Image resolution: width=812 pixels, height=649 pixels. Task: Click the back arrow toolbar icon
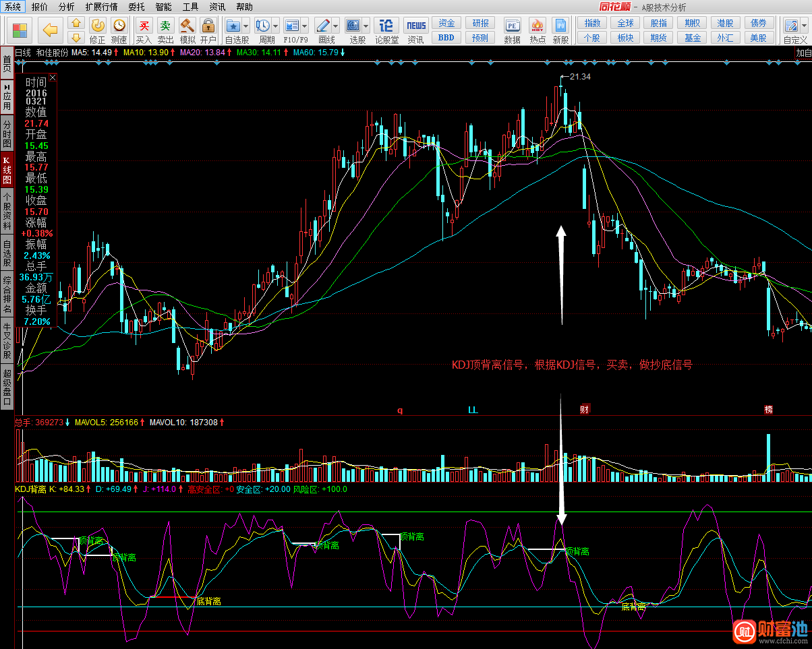coord(50,29)
